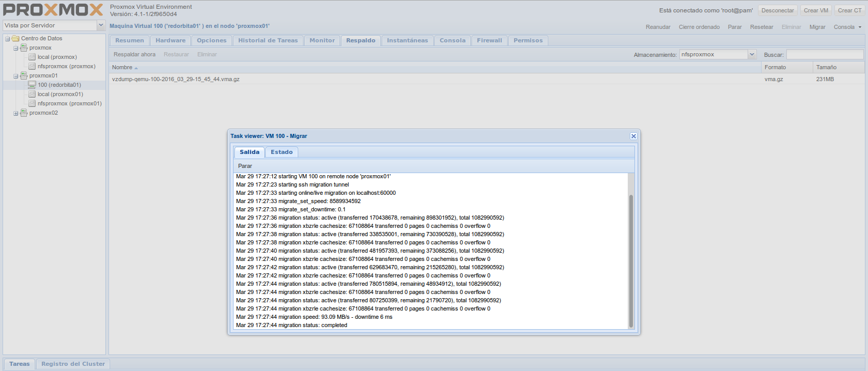Click the VM 100 (redorbita01) monitor icon
The width and height of the screenshot is (868, 371).
(32, 85)
